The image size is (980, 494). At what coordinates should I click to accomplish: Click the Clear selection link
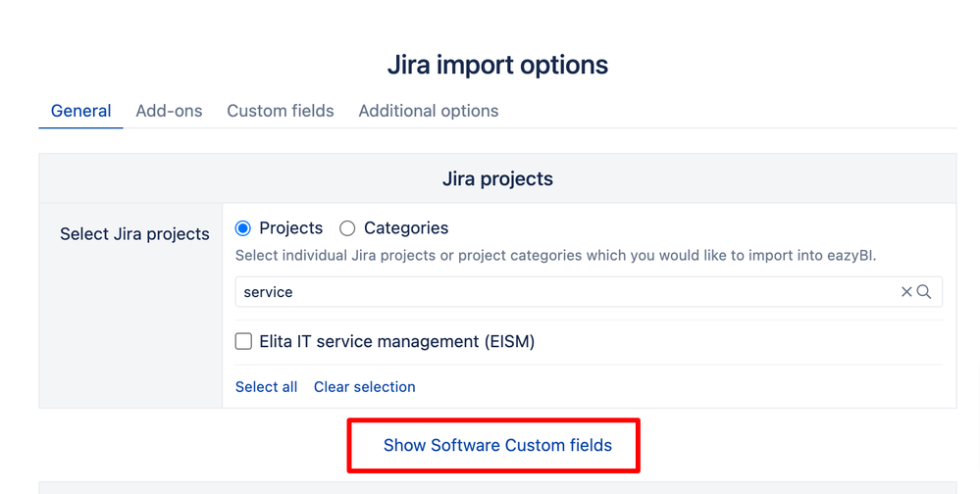pos(365,387)
